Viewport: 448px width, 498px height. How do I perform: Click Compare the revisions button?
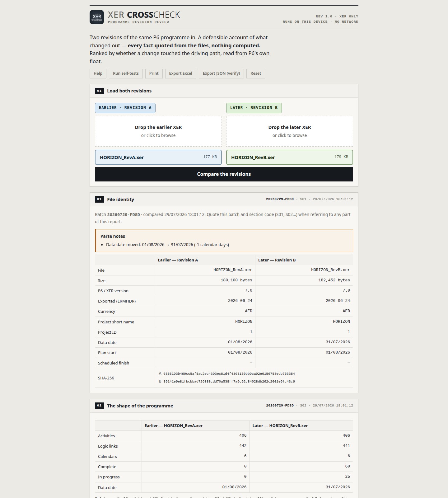click(224, 174)
